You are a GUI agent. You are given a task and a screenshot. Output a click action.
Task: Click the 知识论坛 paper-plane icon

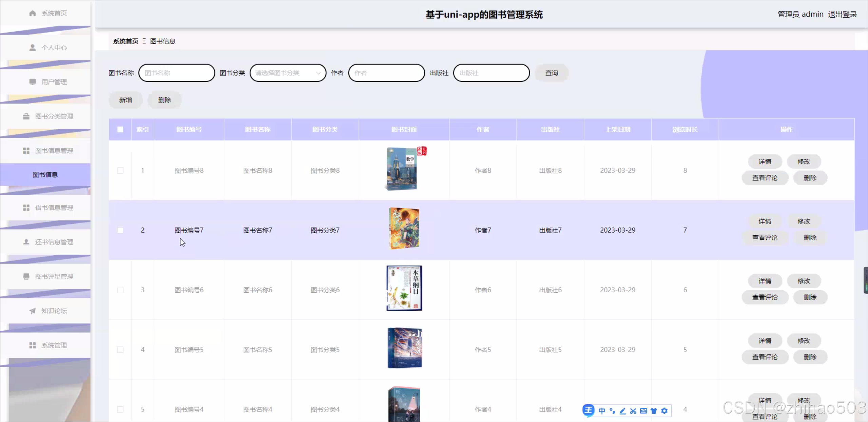pos(32,311)
